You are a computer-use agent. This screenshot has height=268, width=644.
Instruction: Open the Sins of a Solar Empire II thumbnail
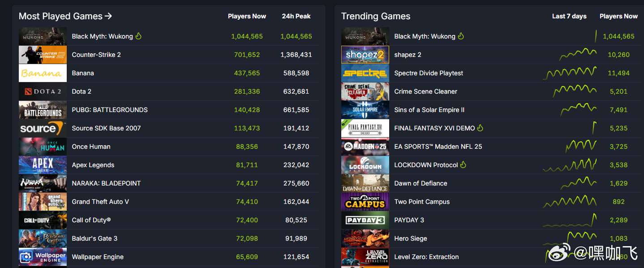pyautogui.click(x=365, y=110)
